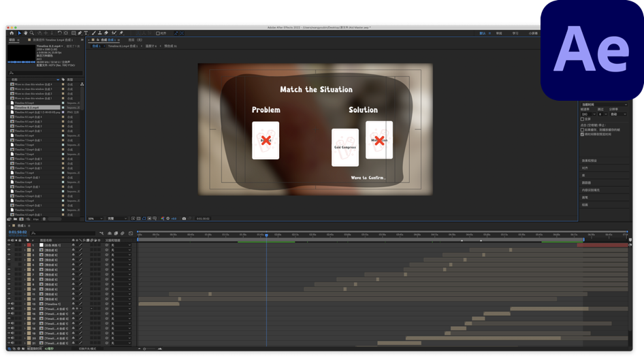This screenshot has height=358, width=644.
Task: Open parent dropdown for layer 12
Action: tap(120, 299)
